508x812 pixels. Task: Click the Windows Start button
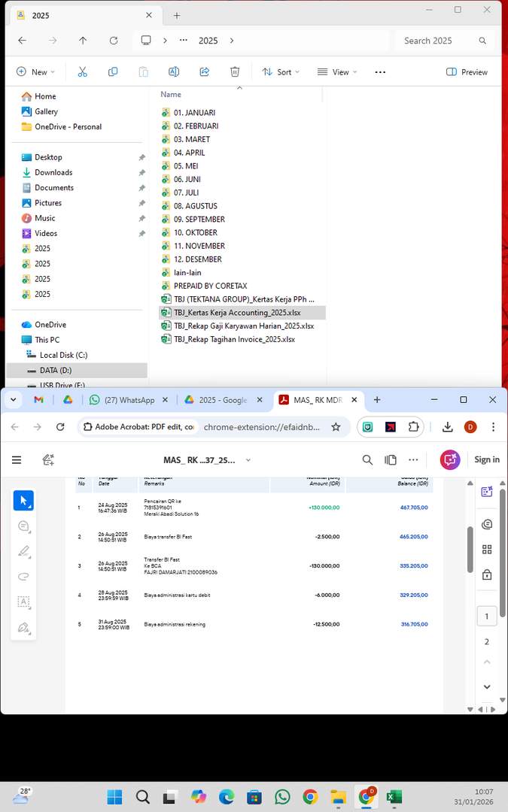point(114,796)
